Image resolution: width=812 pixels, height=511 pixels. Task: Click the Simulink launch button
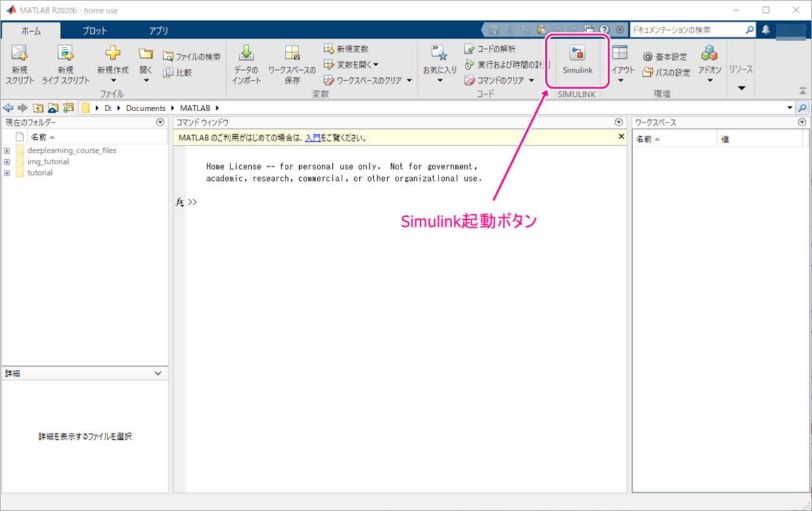click(x=577, y=60)
